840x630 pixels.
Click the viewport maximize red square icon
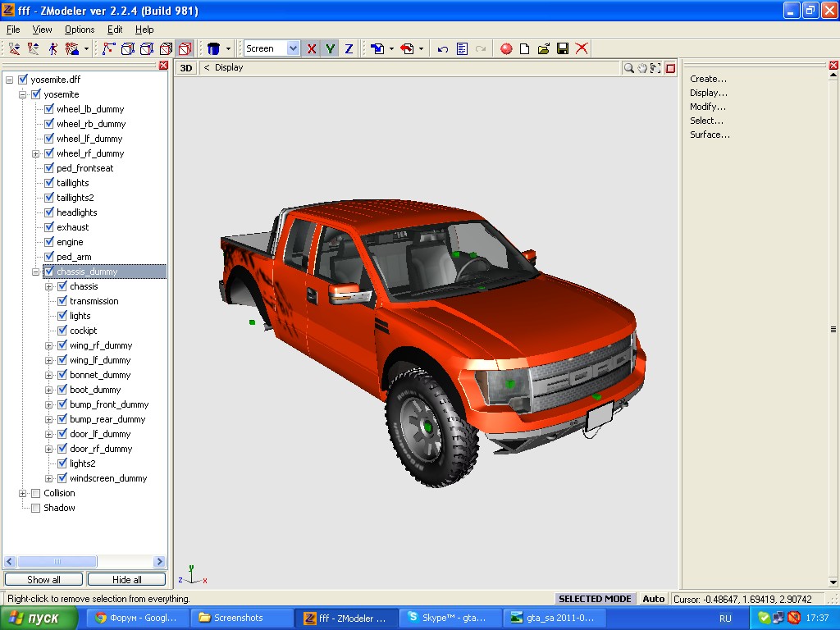pyautogui.click(x=670, y=68)
